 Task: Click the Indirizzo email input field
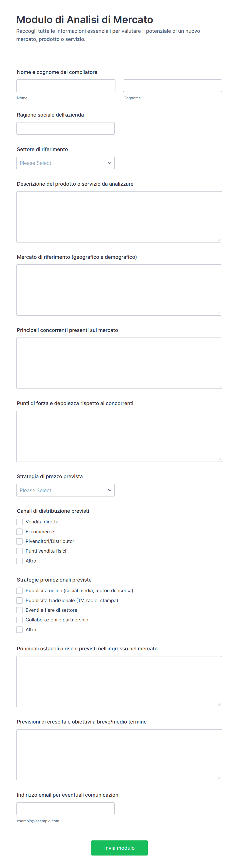coord(65,809)
